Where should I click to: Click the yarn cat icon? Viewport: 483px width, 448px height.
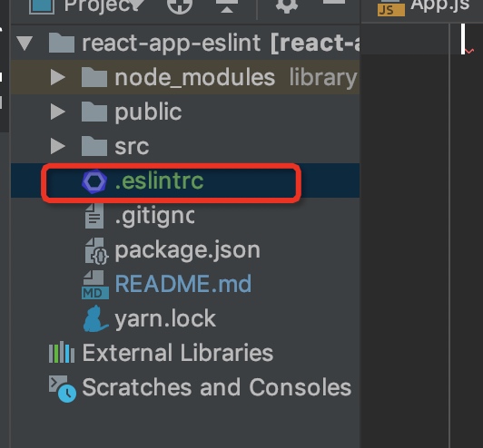[95, 319]
